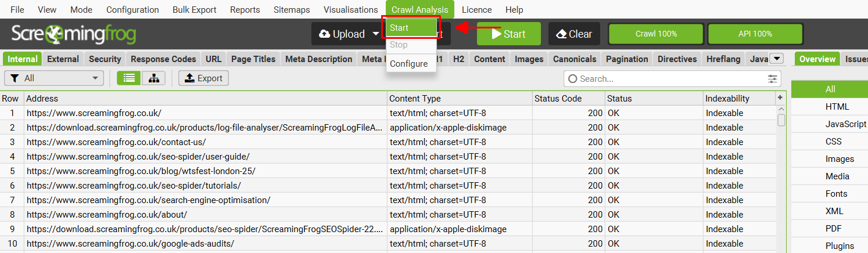868x253 pixels.
Task: Open the Sitemaps menu
Action: coord(292,9)
